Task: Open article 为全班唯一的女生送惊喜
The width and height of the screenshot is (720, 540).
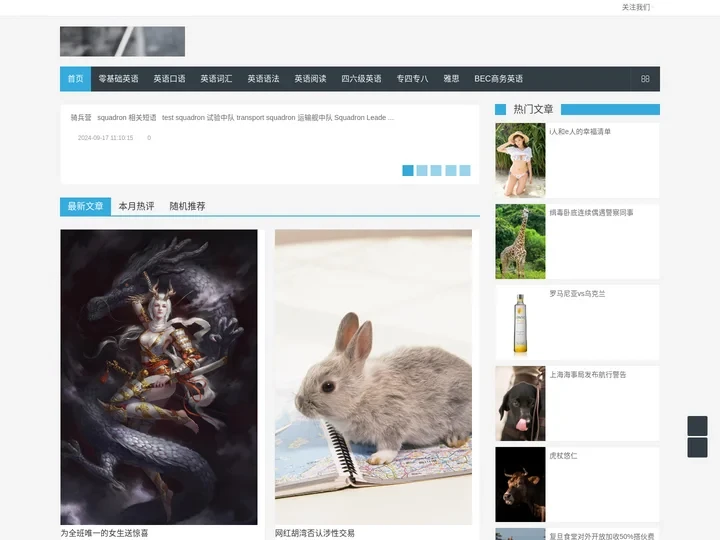Action: click(x=104, y=533)
